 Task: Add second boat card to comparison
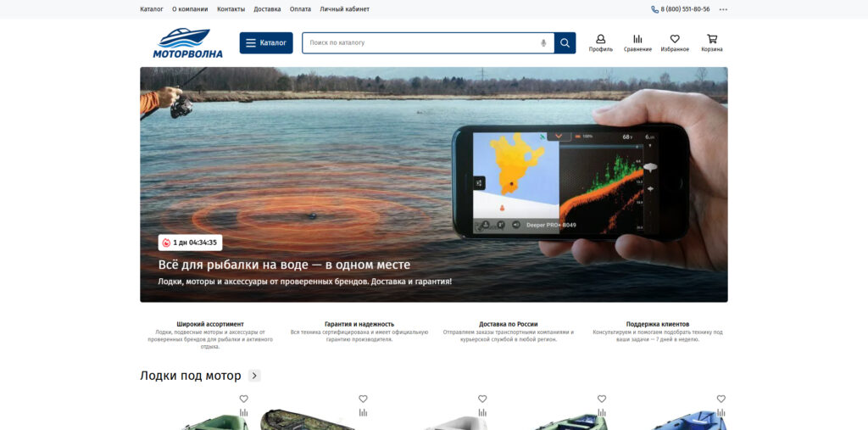pyautogui.click(x=363, y=413)
